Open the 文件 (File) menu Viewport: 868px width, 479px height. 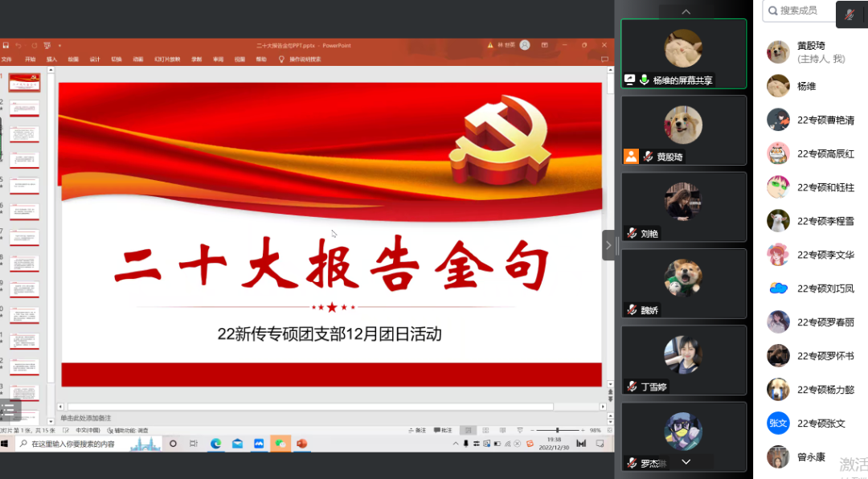[6, 59]
